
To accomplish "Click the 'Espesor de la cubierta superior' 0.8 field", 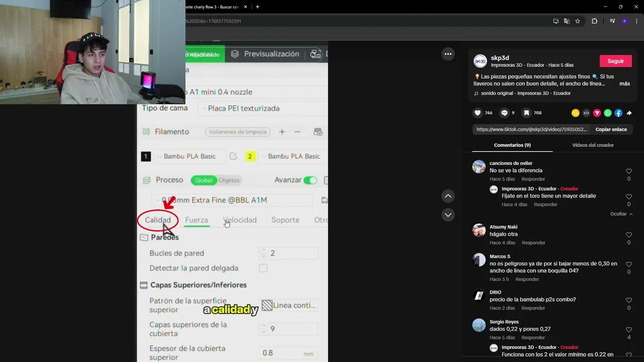I will (289, 353).
